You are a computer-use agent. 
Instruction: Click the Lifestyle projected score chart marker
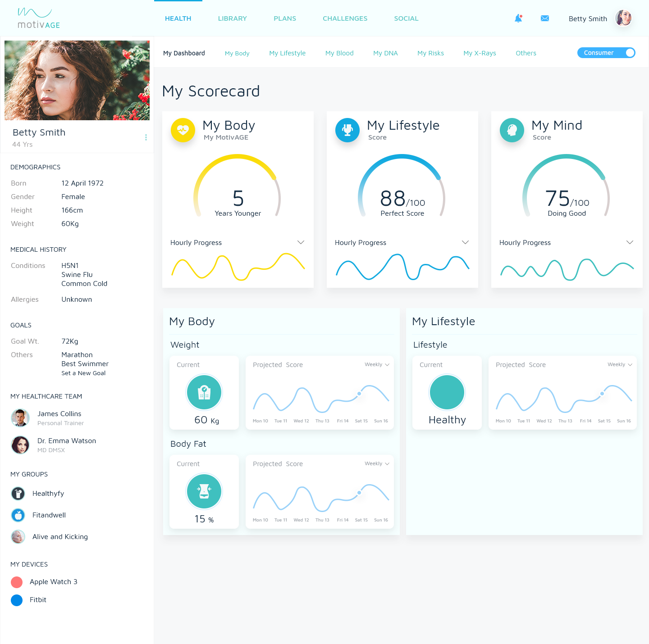[x=602, y=394]
